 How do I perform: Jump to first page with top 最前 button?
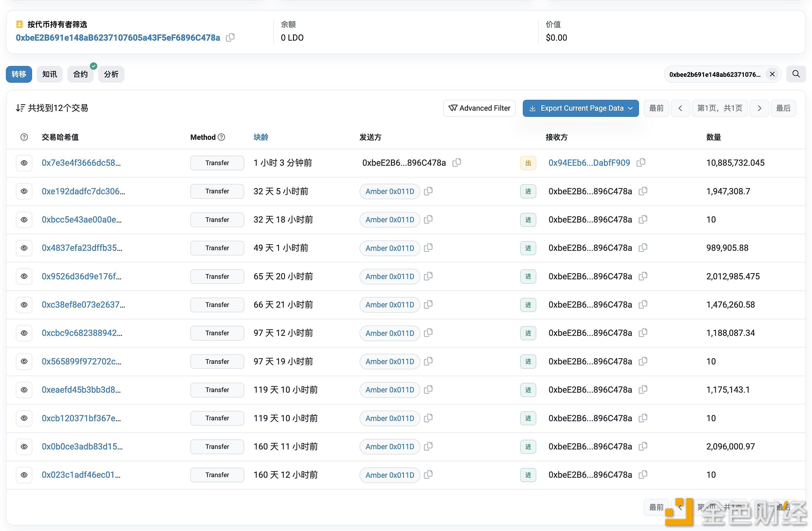pyautogui.click(x=656, y=108)
